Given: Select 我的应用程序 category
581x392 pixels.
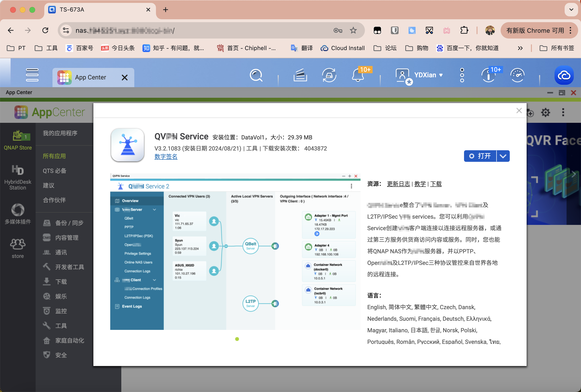Looking at the screenshot, I should 60,133.
